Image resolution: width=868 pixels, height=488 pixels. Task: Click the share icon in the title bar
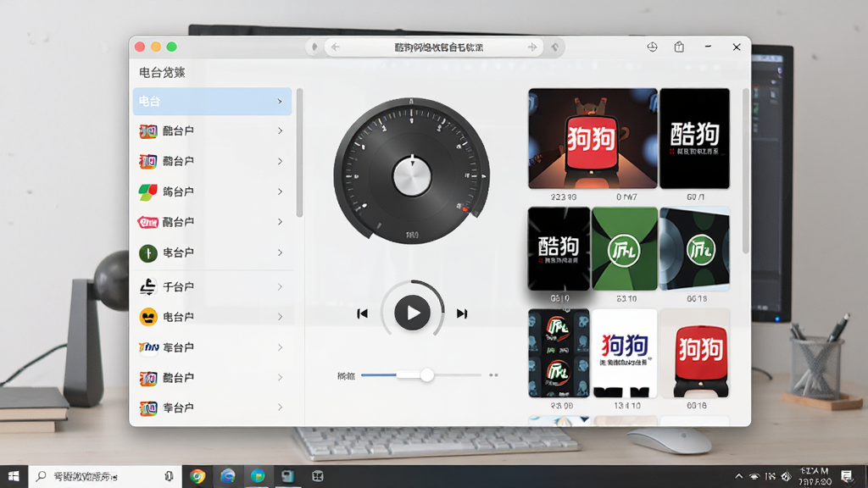pos(679,47)
